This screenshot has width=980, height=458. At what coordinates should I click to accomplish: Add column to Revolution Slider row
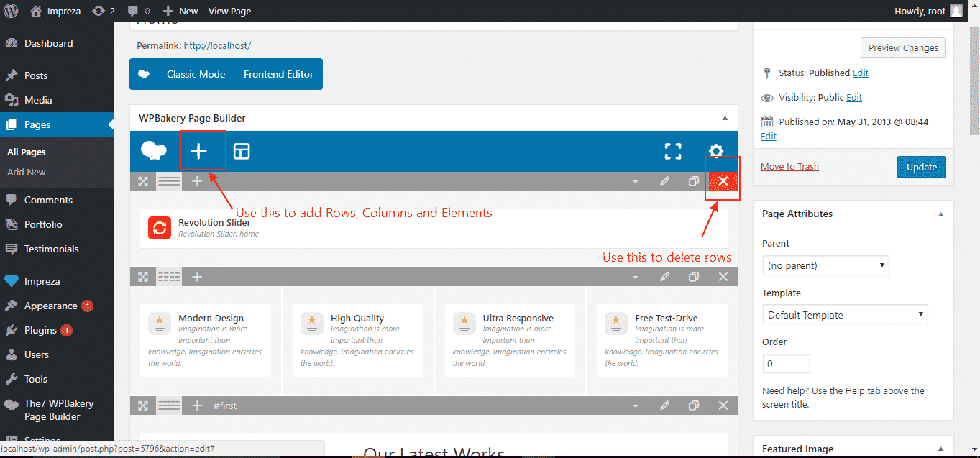pyautogui.click(x=197, y=181)
